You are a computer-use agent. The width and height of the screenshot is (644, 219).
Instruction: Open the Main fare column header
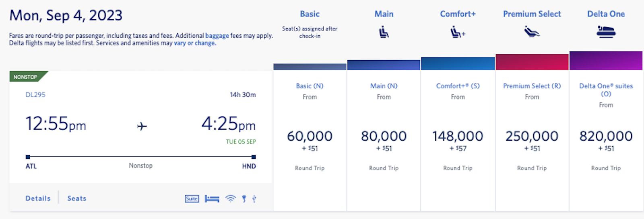(x=384, y=14)
